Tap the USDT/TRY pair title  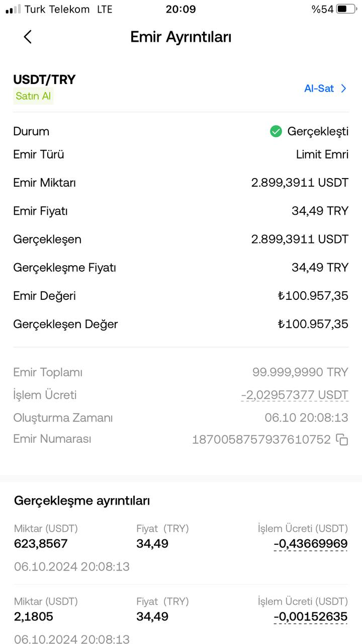point(44,79)
